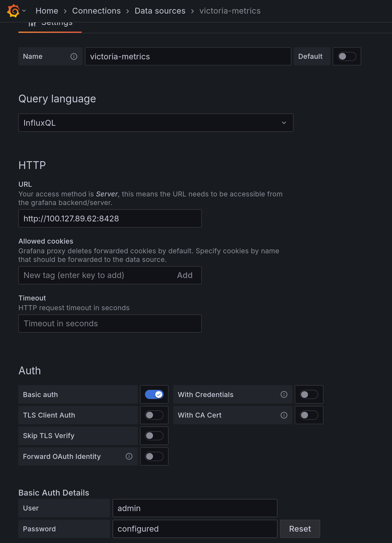This screenshot has width=392, height=543.
Task: Go to the Home breadcrumb
Action: (x=47, y=11)
